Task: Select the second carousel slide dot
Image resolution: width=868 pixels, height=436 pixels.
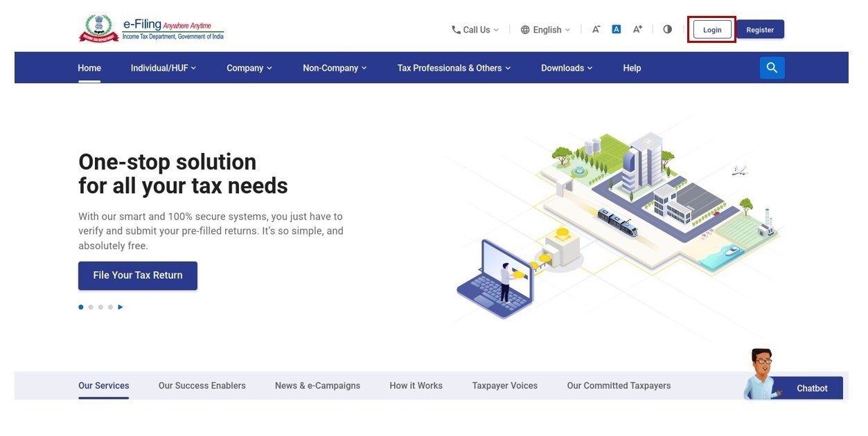Action: 91,307
